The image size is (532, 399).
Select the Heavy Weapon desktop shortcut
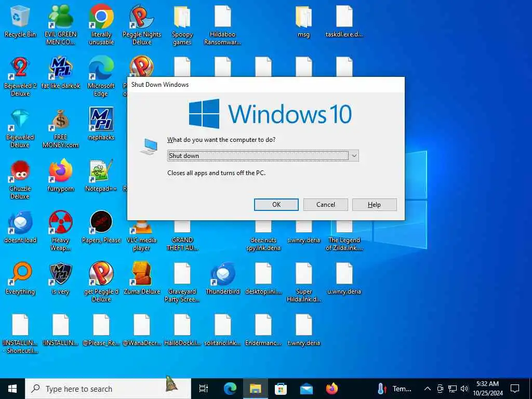(x=61, y=231)
